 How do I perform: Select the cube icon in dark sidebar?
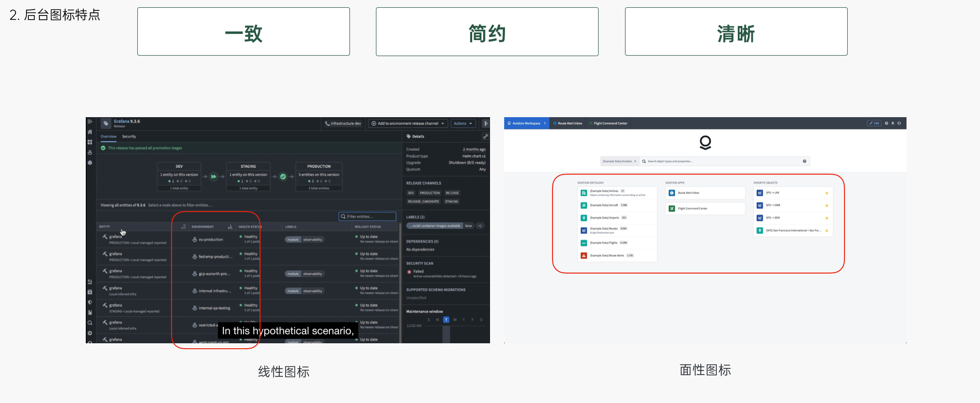pos(90,163)
